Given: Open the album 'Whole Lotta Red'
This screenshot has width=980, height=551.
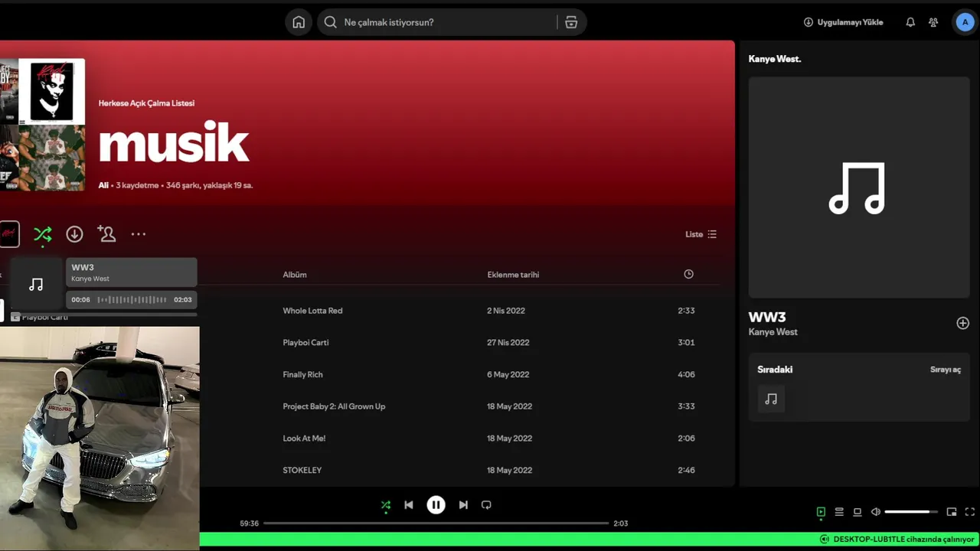Looking at the screenshot, I should 312,311.
